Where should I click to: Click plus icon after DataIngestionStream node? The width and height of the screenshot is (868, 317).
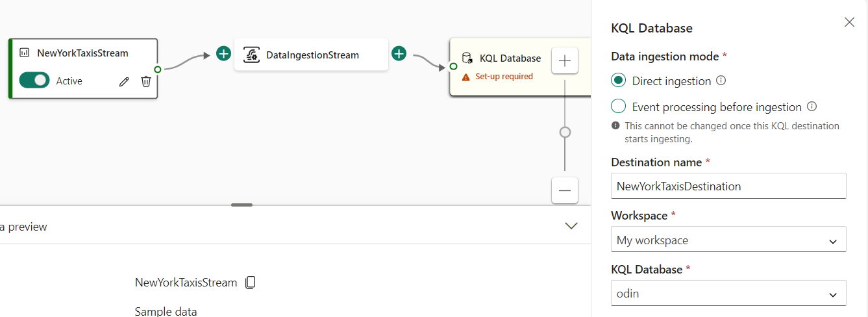[399, 54]
